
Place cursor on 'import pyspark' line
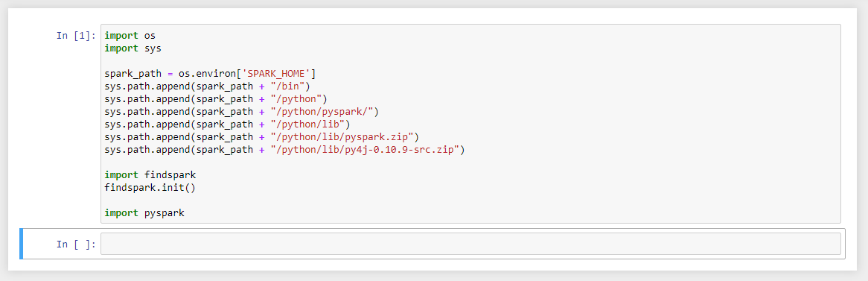pos(144,213)
